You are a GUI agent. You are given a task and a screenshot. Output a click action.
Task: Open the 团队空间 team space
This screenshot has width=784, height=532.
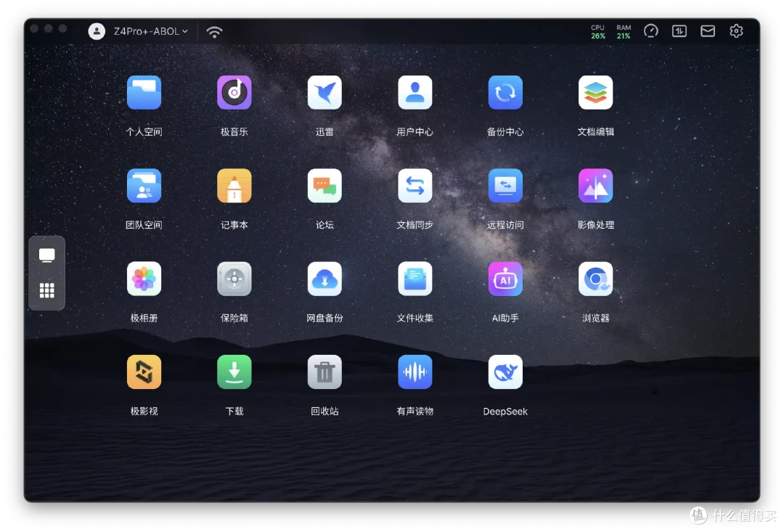pyautogui.click(x=144, y=186)
